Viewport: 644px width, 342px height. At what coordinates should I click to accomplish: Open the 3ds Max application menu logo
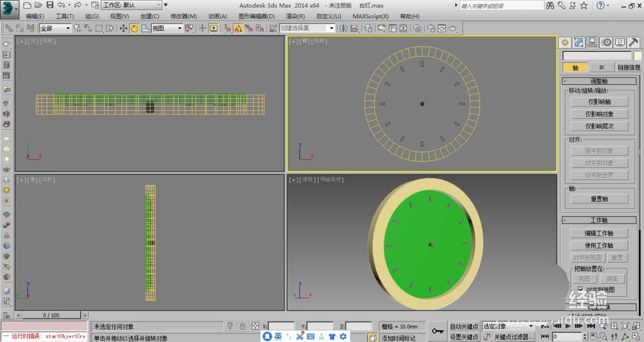[10, 8]
